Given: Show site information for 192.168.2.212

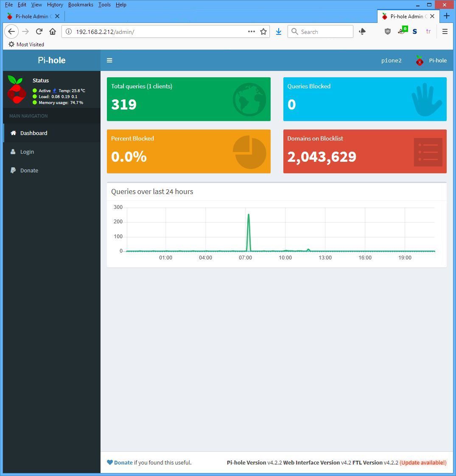Looking at the screenshot, I should click(69, 31).
